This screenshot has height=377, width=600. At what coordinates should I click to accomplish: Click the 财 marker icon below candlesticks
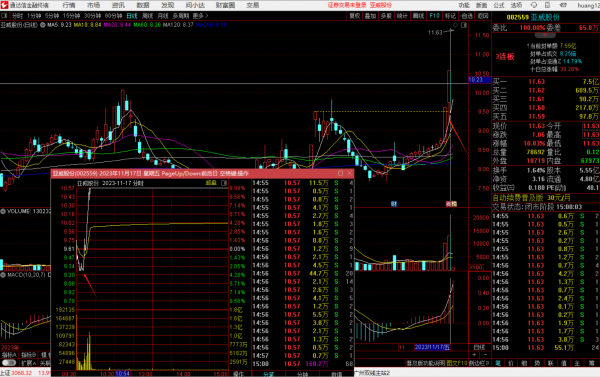(x=394, y=204)
